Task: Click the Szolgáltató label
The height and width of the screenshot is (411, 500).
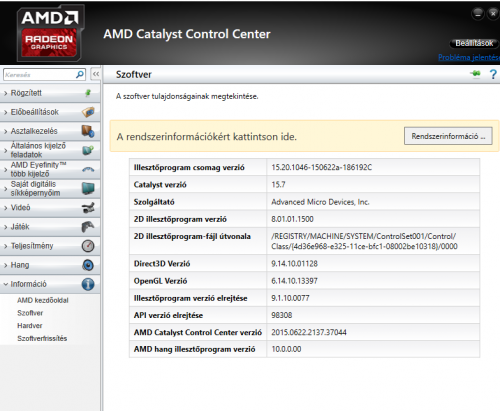Action: click(x=154, y=202)
